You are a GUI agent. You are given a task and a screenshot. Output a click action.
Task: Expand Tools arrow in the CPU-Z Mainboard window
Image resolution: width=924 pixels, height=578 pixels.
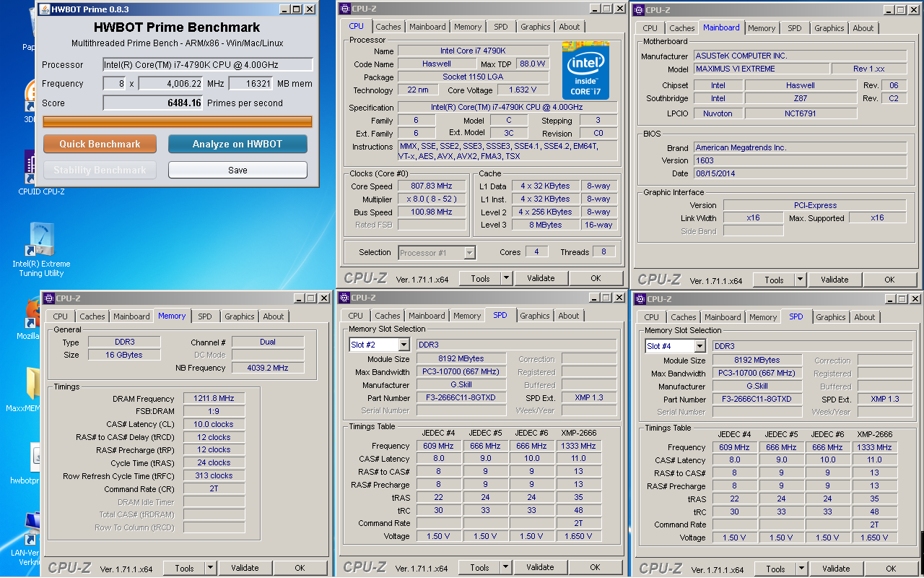[801, 280]
